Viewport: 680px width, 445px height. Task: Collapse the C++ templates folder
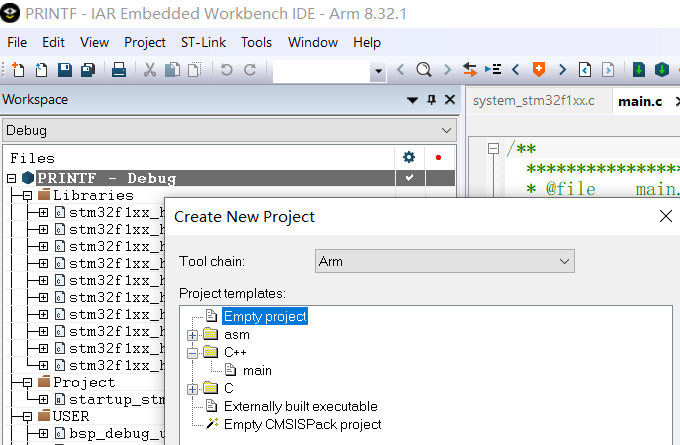coord(193,353)
